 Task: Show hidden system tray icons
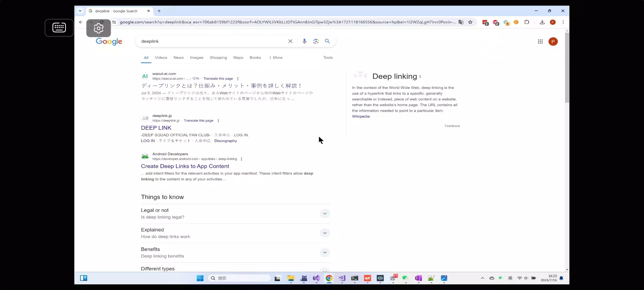[482, 278]
